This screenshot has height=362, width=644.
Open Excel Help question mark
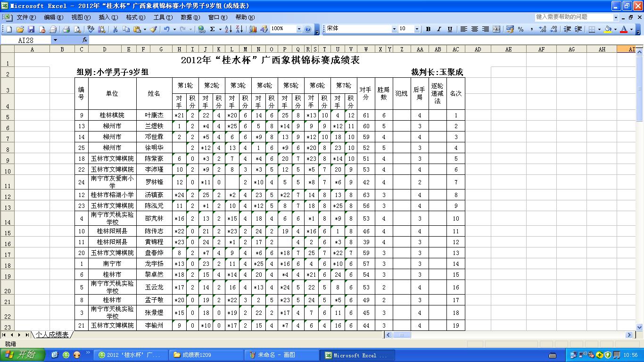click(308, 29)
